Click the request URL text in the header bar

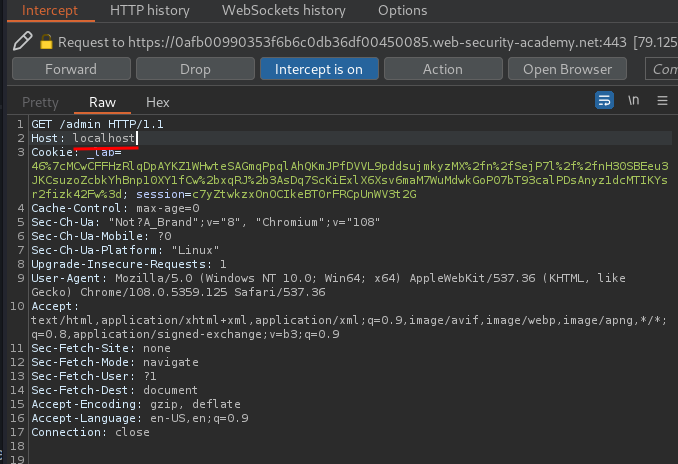377,42
